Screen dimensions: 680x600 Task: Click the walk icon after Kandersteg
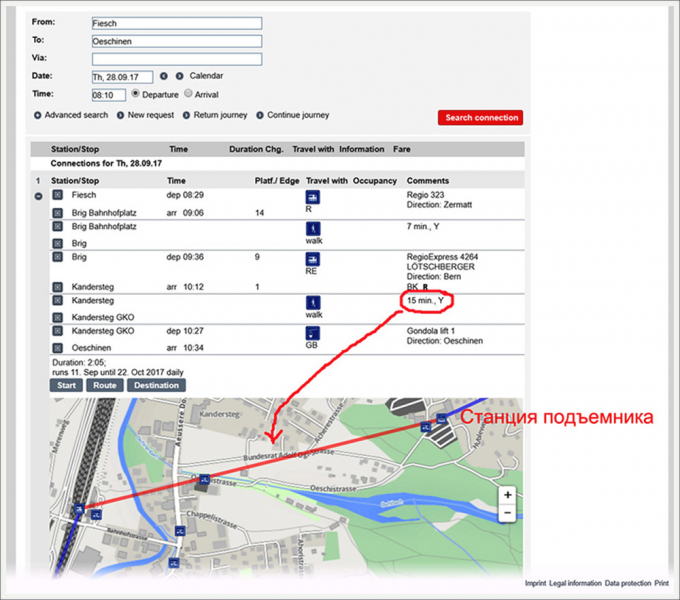coord(313,303)
